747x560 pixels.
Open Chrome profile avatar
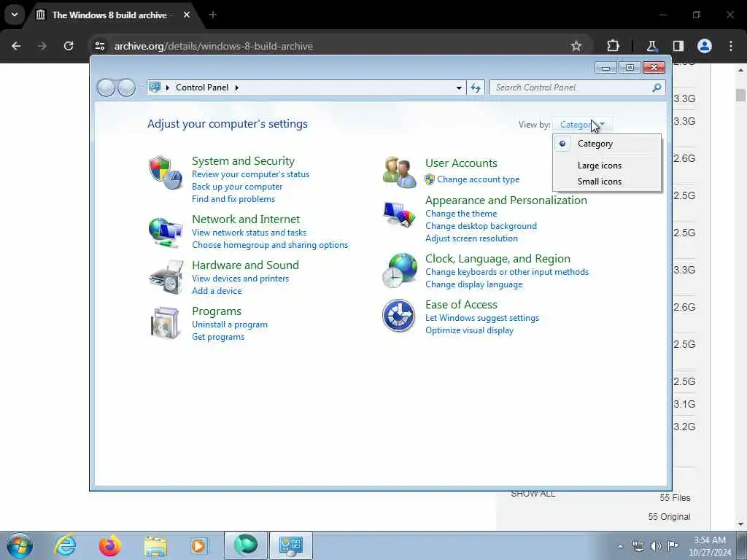pos(705,46)
